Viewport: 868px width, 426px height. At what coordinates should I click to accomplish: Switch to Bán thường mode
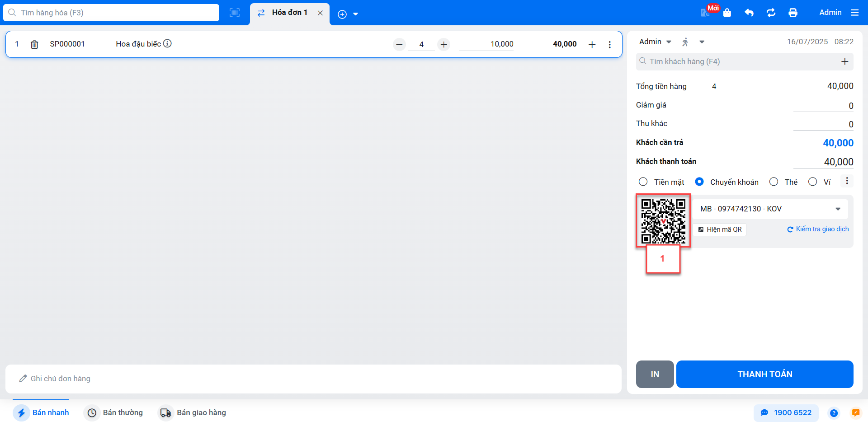point(113,412)
